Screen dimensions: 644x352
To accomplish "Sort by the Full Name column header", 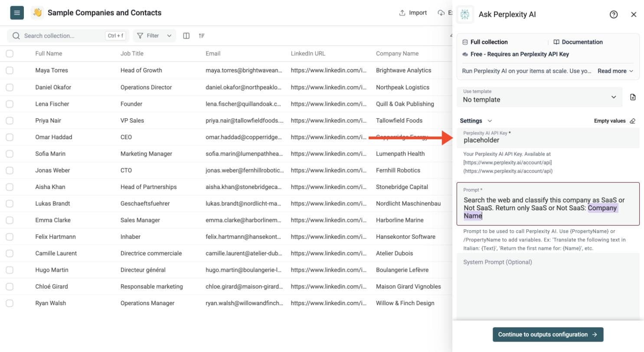I will click(49, 54).
